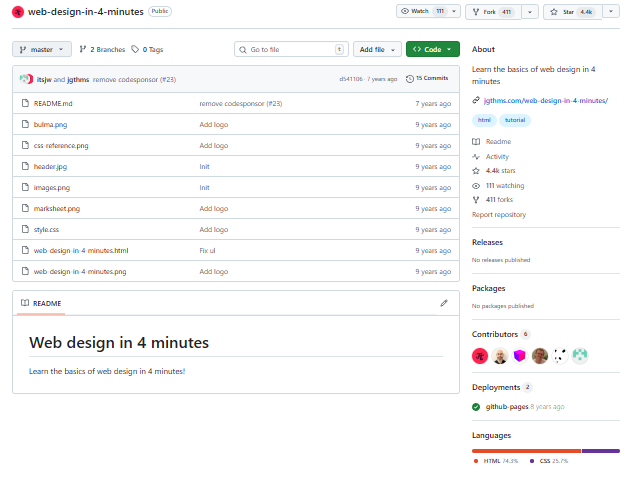Open the Watch notification options dropdown arrow
Screen dimensions: 635x484
[454, 11]
